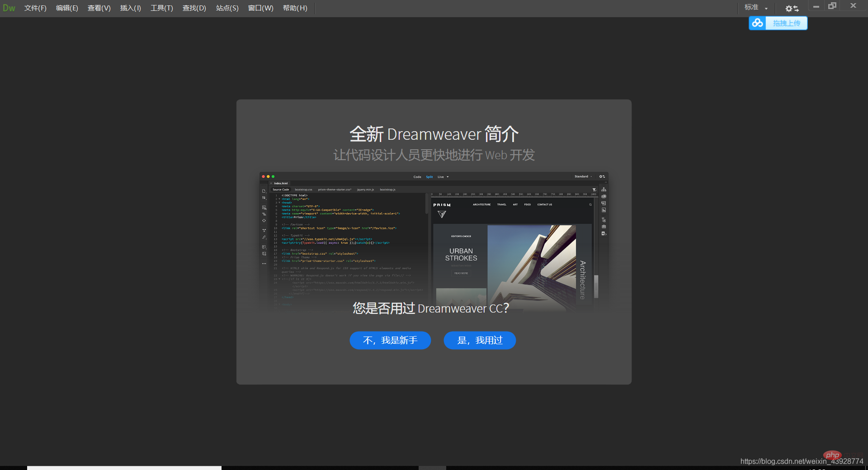Click the Dreamweaver interface preview image
Viewport: 868px width, 470px height.
pos(434,242)
